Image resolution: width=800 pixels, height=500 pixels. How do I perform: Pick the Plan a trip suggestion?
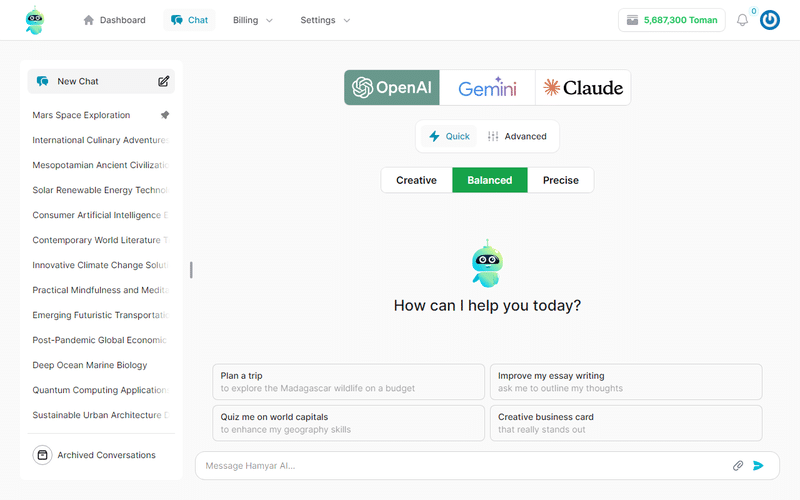[348, 382]
